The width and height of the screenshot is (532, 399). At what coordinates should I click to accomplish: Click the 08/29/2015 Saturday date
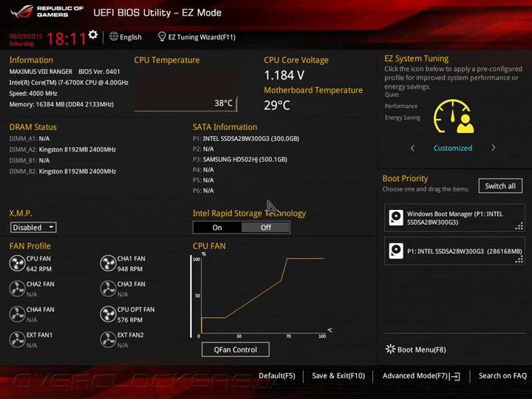point(26,40)
